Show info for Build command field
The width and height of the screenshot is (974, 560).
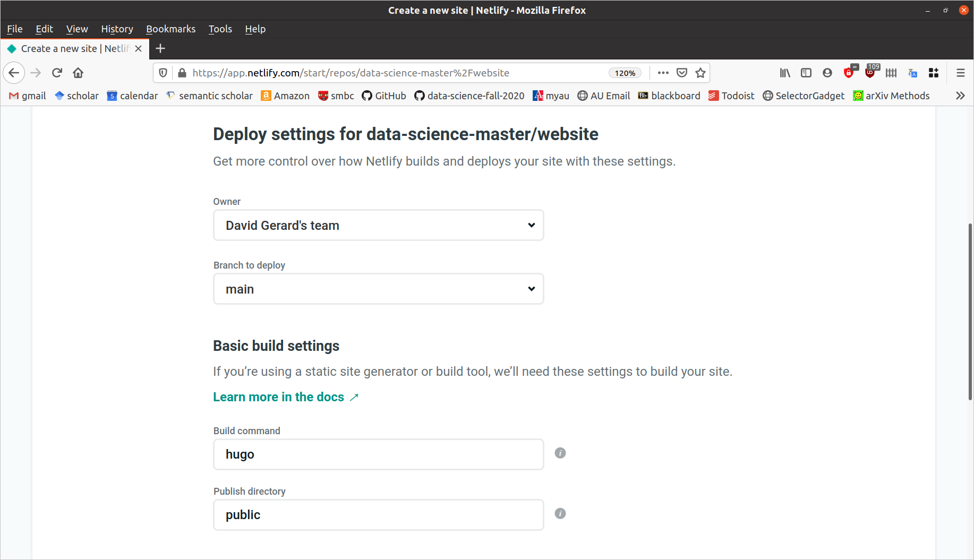(x=560, y=453)
